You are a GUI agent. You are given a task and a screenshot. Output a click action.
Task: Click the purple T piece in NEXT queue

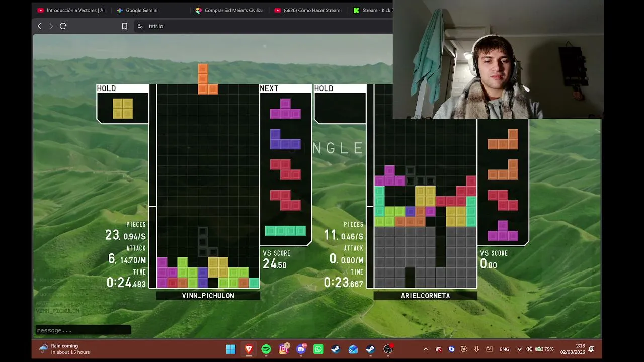[285, 109]
